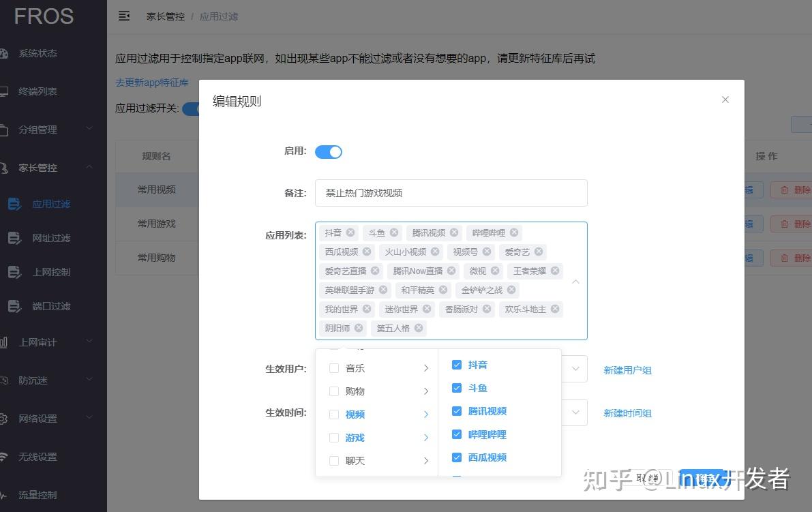Click 家长管控 in the breadcrumb path
The image size is (812, 512).
click(166, 16)
